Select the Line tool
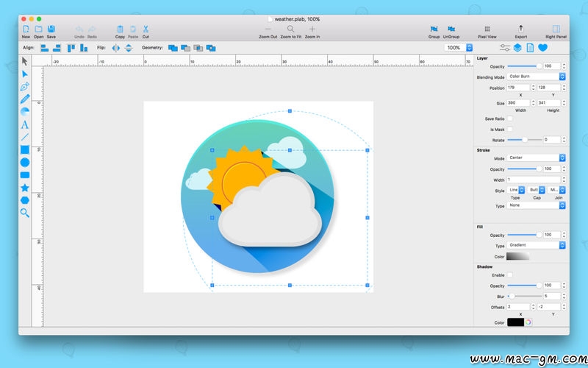This screenshot has height=368, width=588. click(25, 137)
